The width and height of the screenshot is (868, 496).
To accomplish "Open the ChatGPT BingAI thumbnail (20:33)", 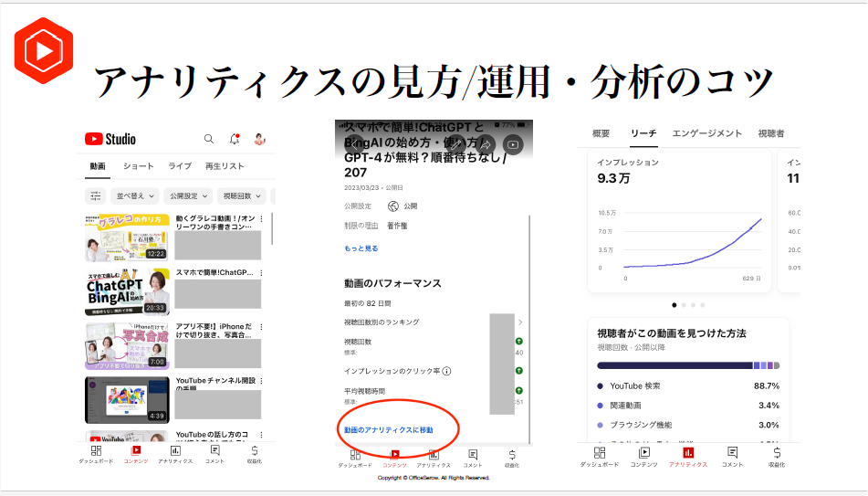I will click(x=127, y=291).
